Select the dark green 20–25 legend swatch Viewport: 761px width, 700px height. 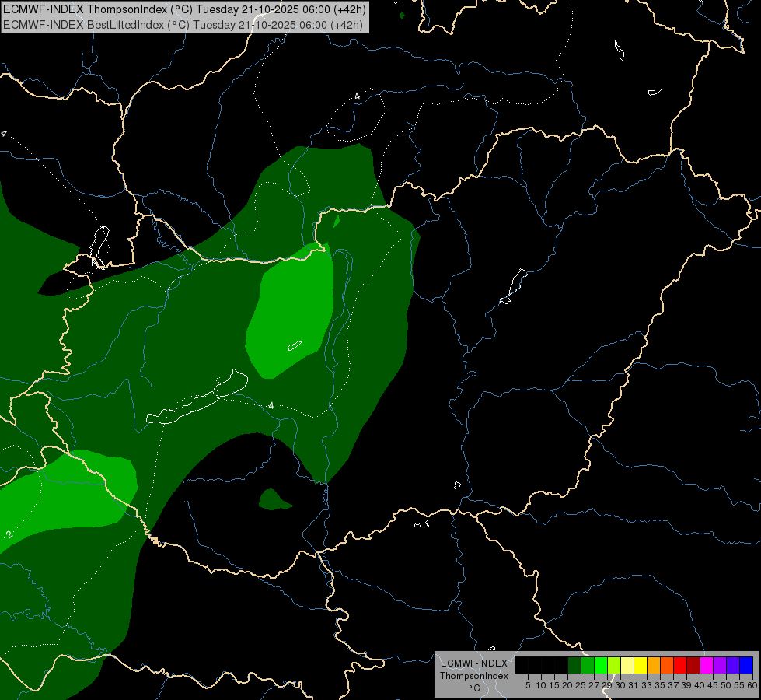(574, 665)
